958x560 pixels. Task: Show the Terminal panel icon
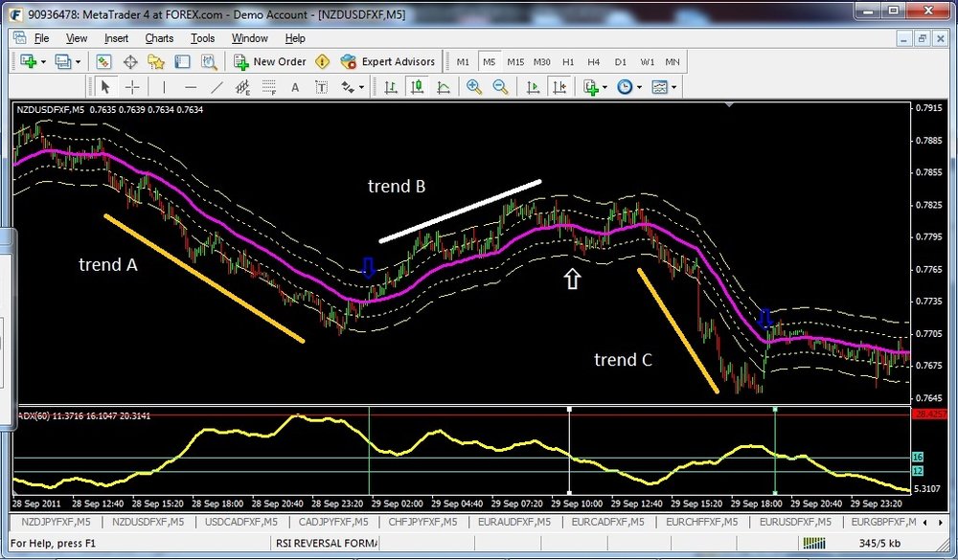click(183, 61)
